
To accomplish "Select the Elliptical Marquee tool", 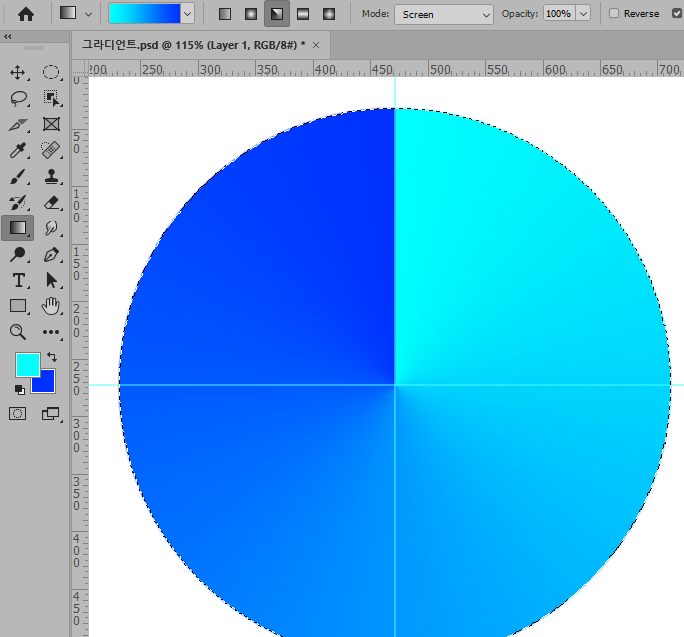I will [x=51, y=72].
